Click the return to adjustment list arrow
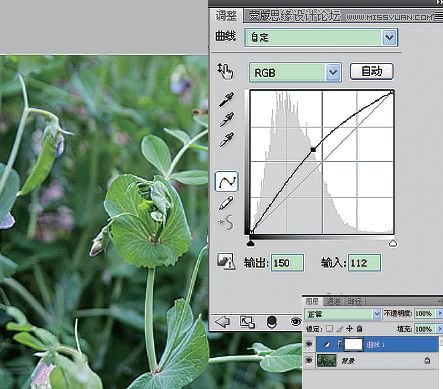The image size is (443, 389). click(222, 322)
